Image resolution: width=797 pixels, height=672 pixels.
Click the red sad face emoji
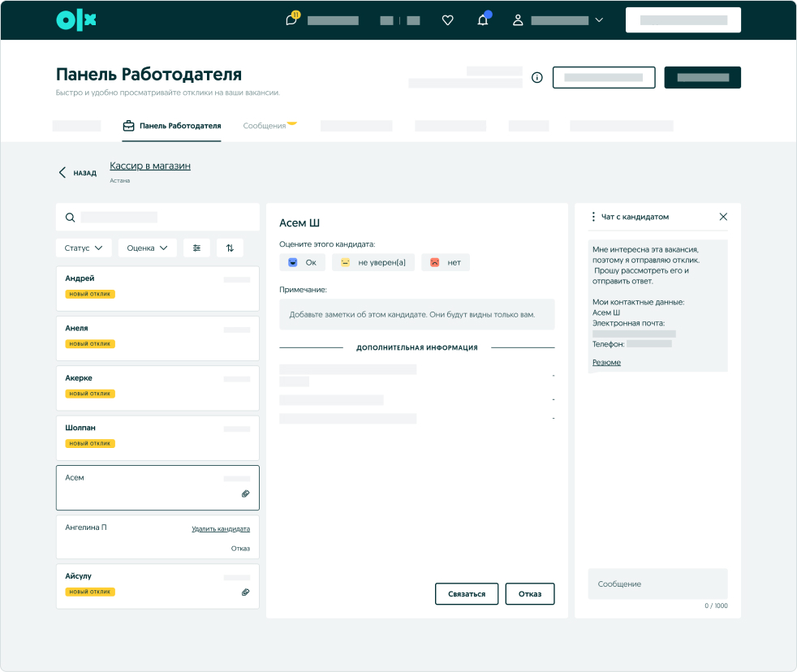tap(434, 262)
